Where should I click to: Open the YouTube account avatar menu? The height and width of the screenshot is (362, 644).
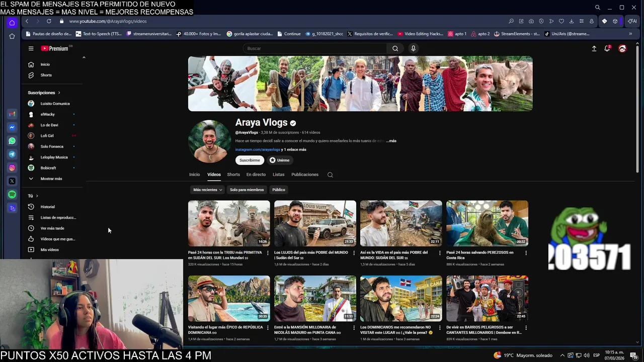tap(622, 48)
